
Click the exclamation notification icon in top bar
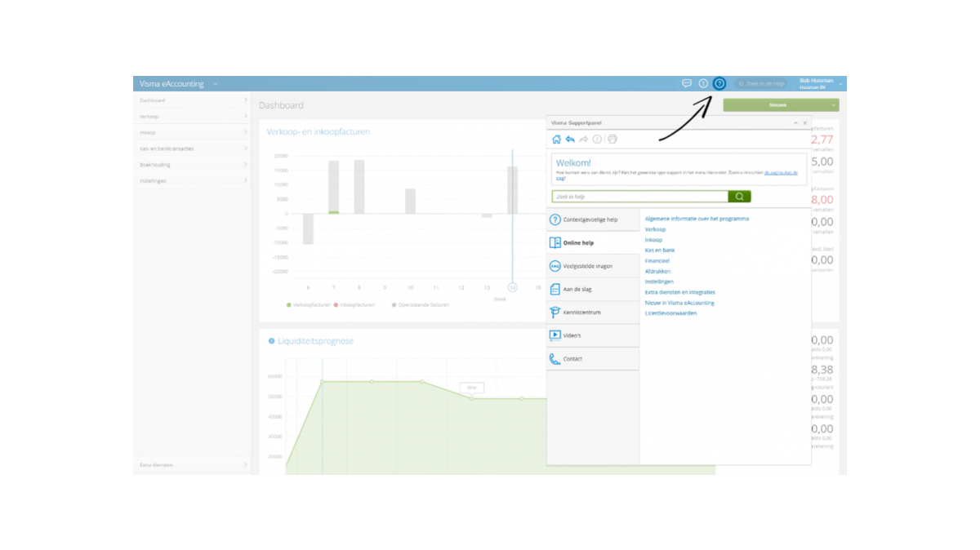[703, 83]
